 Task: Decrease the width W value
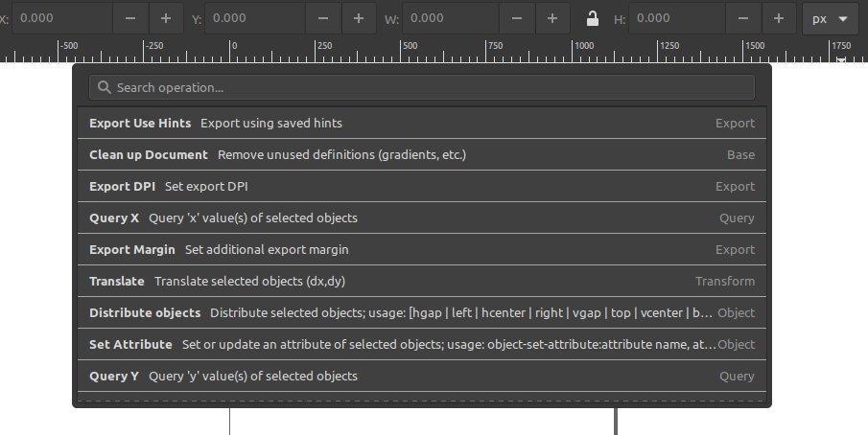click(x=517, y=18)
